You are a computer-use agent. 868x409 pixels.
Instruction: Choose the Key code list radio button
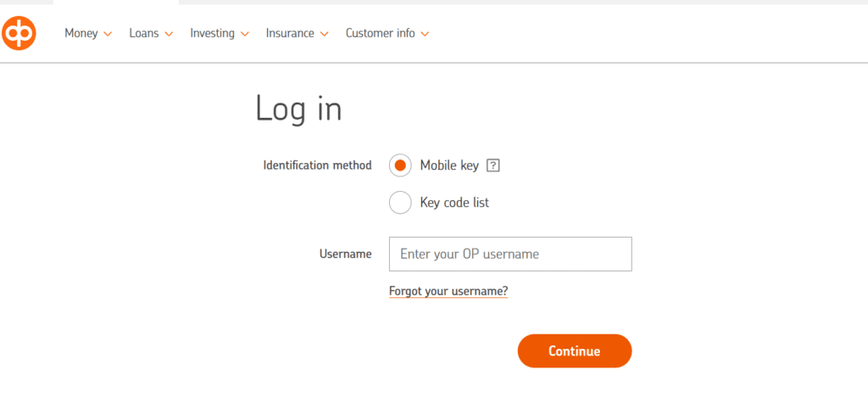point(400,203)
